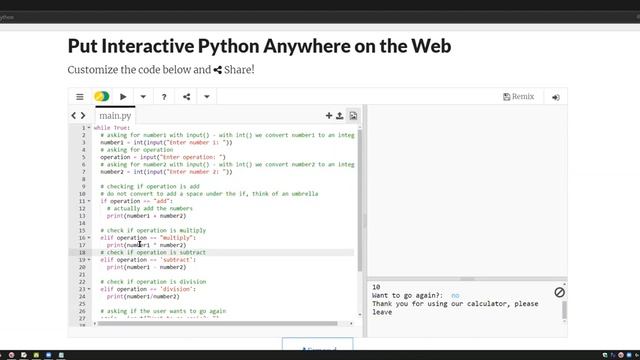Click code line 'while True:'
The image size is (640, 360).
(112, 128)
